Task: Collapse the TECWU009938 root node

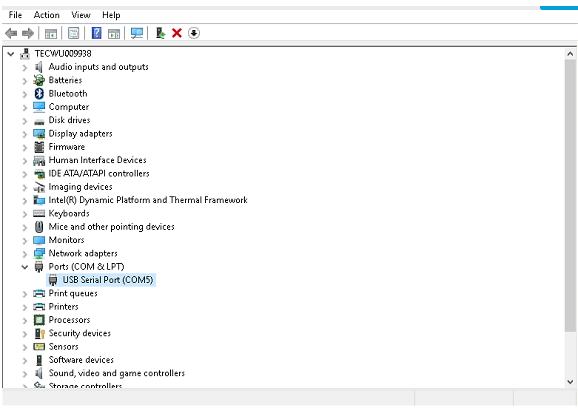Action: 11,54
